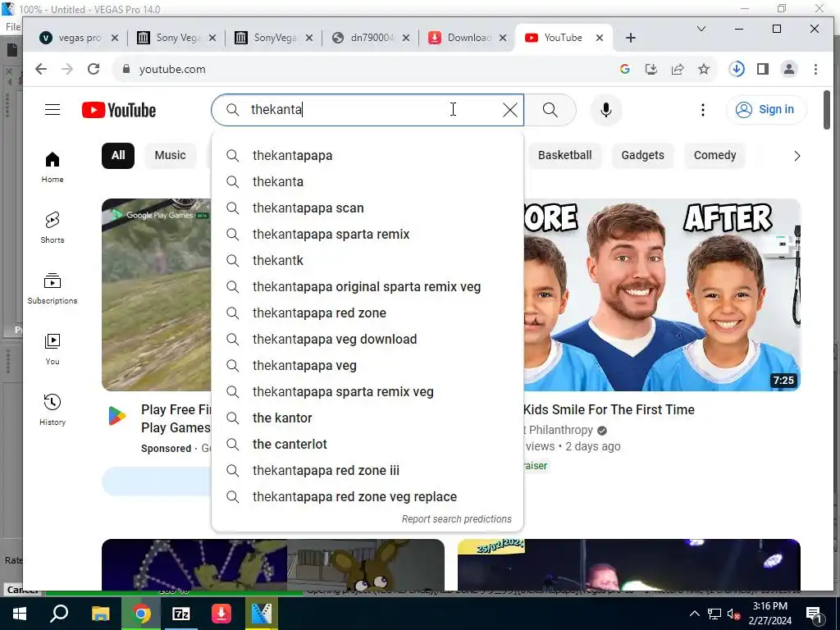Choose suggestion 'the kantor'
The width and height of the screenshot is (840, 630).
pos(367,418)
